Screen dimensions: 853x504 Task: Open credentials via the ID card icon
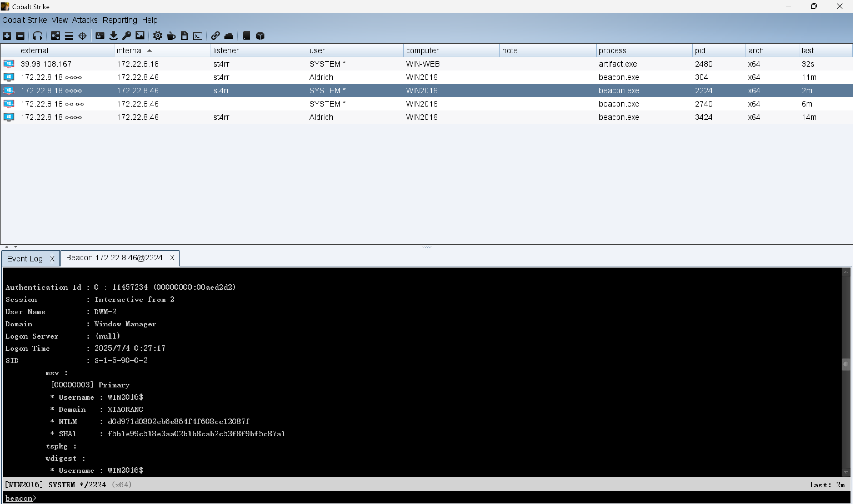coord(100,36)
